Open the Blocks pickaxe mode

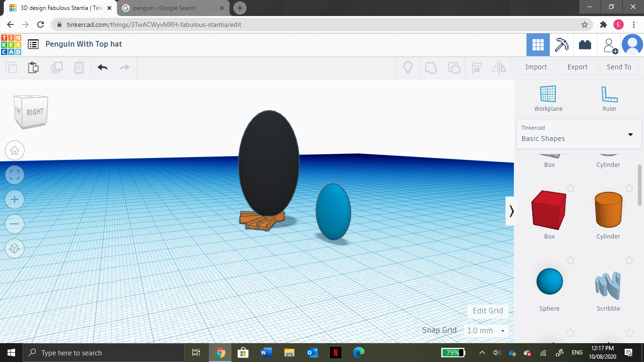pyautogui.click(x=561, y=45)
